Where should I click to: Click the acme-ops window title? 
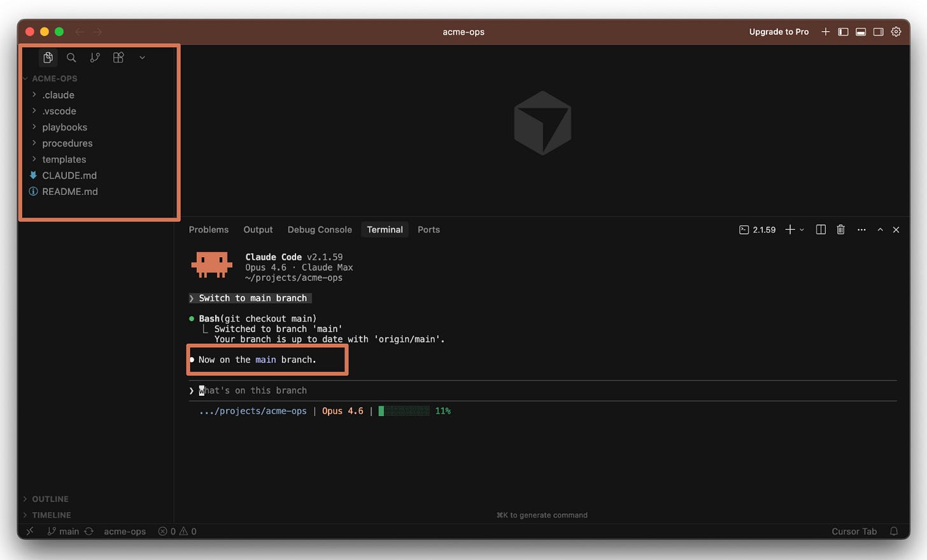click(x=463, y=32)
